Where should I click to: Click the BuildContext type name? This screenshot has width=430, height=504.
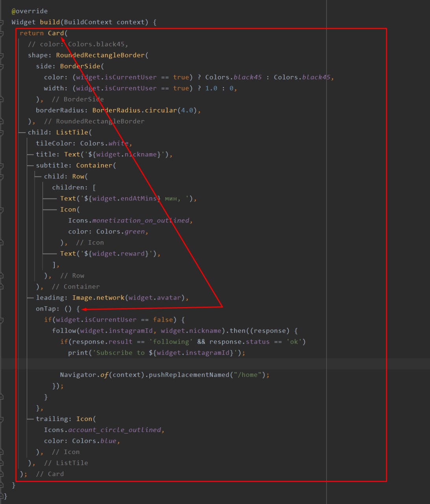point(88,22)
